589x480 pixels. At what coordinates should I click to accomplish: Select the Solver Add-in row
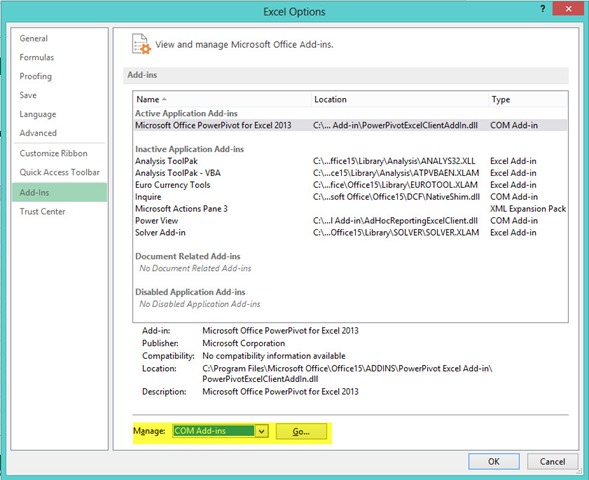point(350,232)
